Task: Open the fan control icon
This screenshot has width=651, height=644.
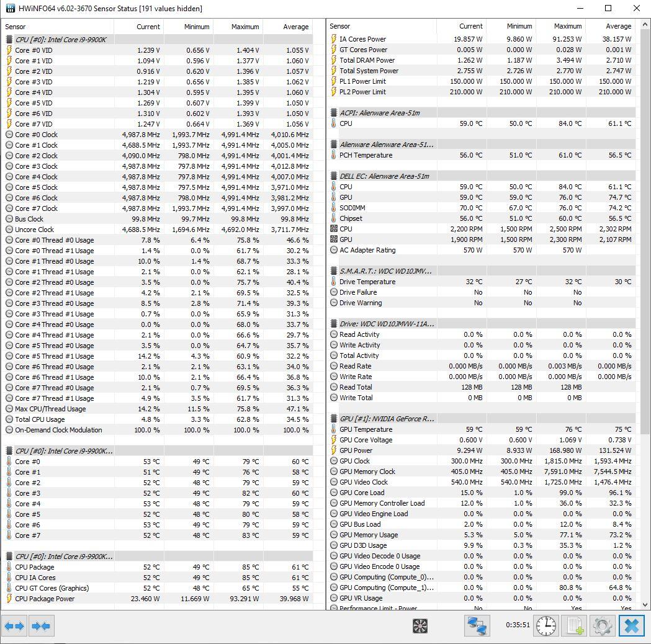Action: point(420,626)
